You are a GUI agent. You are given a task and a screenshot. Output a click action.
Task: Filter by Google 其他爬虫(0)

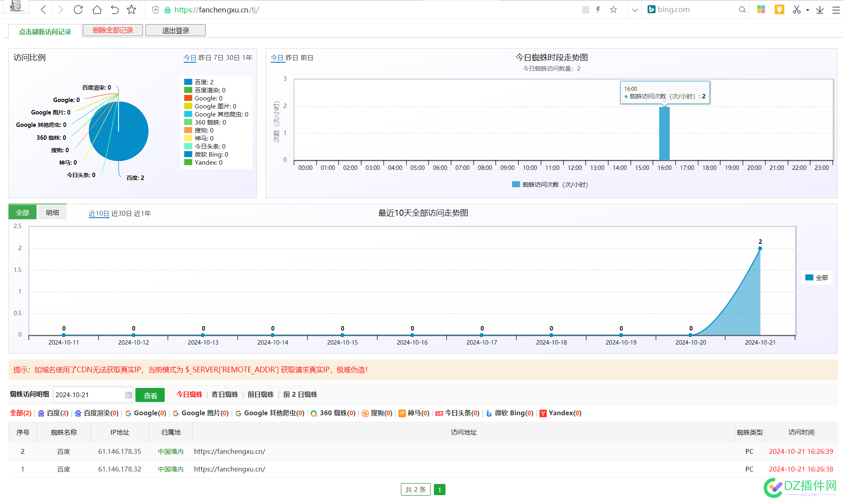point(270,413)
